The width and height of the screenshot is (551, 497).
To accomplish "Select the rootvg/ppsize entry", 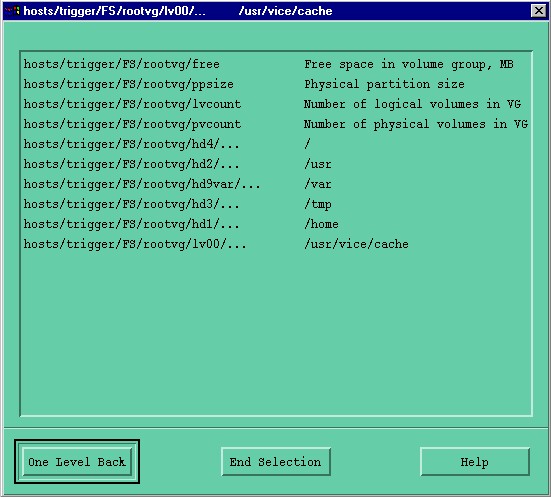I will tap(276, 84).
